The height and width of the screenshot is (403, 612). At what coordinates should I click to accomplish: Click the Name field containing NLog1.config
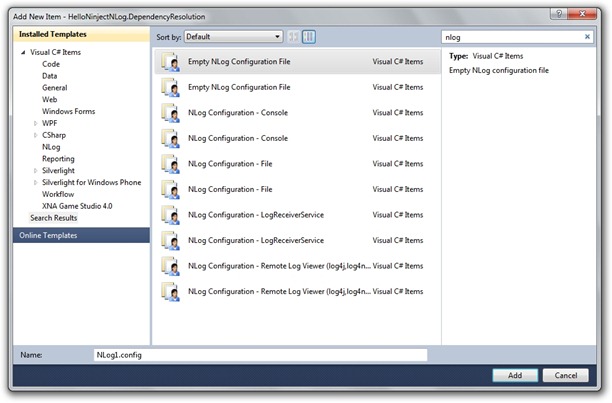259,355
